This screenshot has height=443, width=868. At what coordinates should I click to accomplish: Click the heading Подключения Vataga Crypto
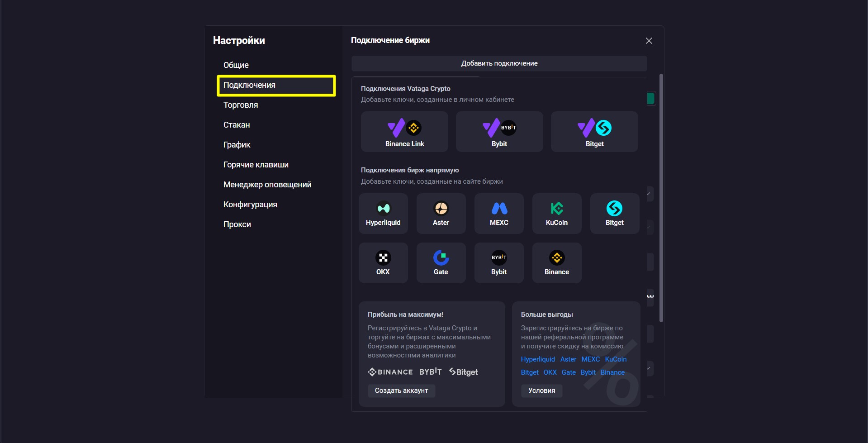point(406,89)
